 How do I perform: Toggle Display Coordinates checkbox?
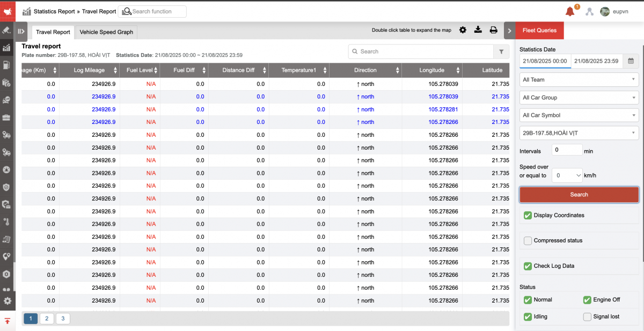coord(528,215)
